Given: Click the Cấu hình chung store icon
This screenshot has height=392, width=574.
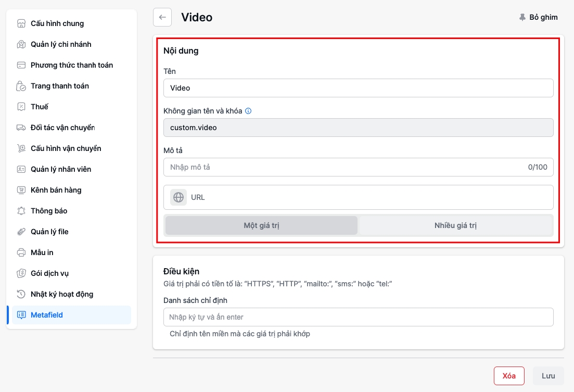Looking at the screenshot, I should pos(21,23).
